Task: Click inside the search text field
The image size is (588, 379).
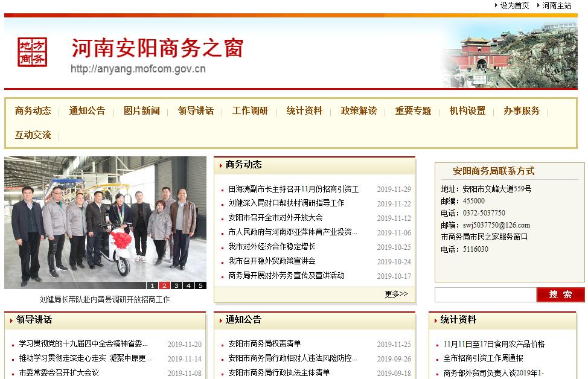Action: tap(485, 295)
